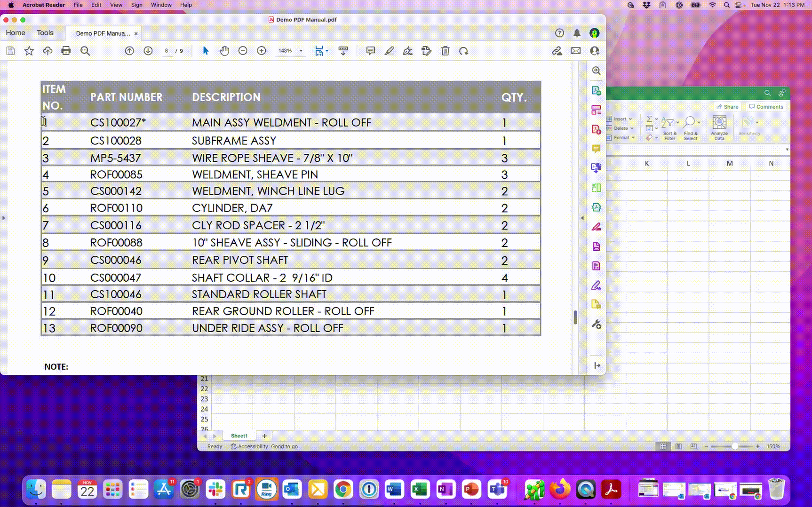The height and width of the screenshot is (507, 812).
Task: Click the Comments button in Excel
Action: point(766,107)
